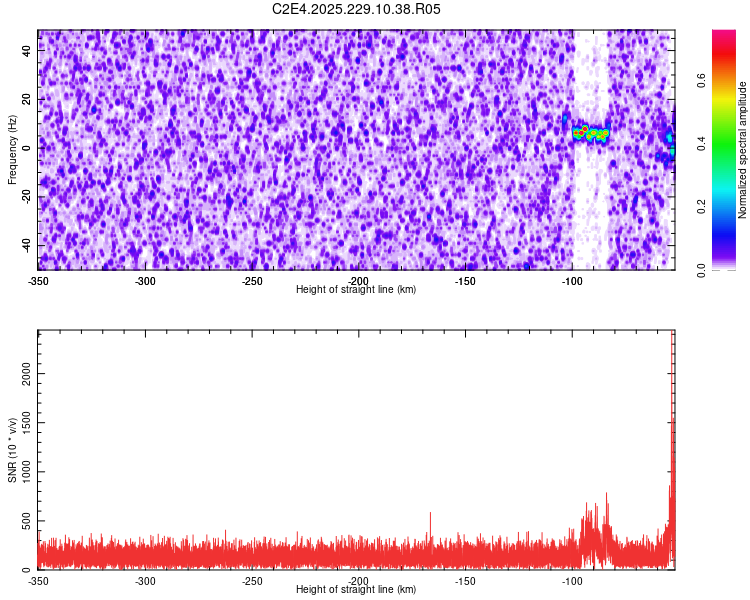
Task: Click the SNR bump near -90 km
Action: (x=596, y=531)
